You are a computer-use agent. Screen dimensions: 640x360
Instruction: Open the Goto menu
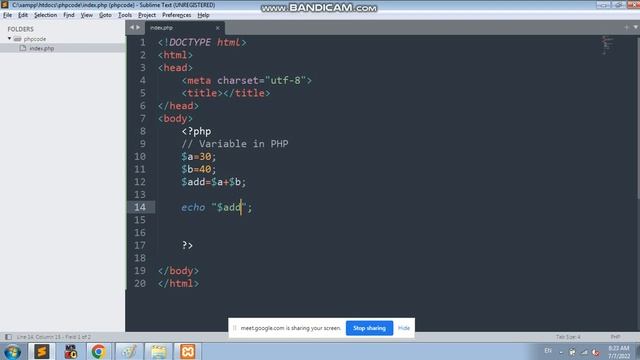coord(105,15)
